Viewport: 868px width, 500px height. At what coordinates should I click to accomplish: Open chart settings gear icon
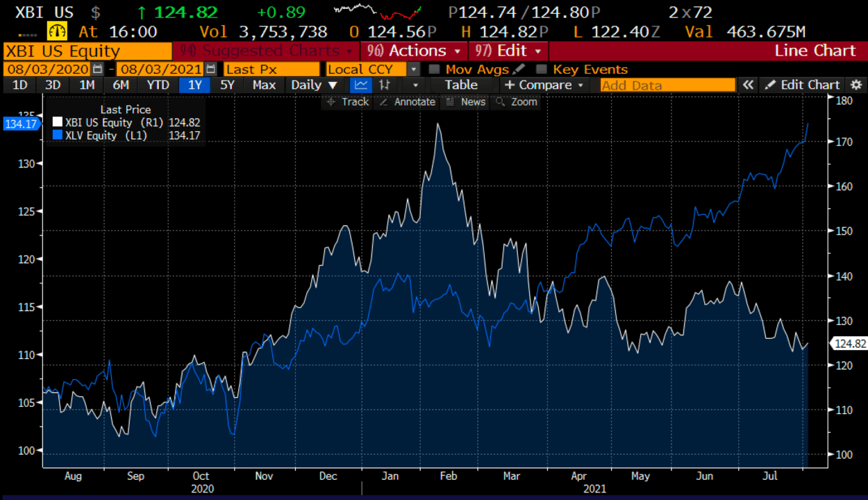coord(855,85)
